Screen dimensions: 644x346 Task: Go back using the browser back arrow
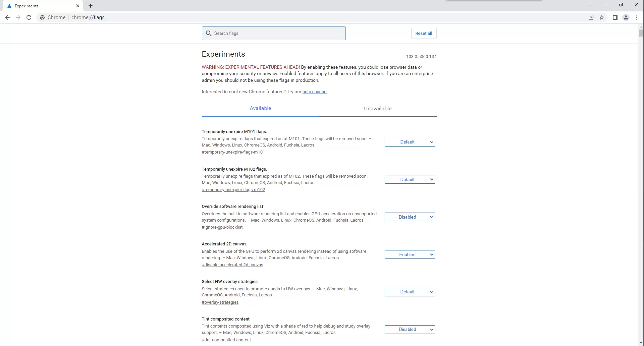[7, 17]
